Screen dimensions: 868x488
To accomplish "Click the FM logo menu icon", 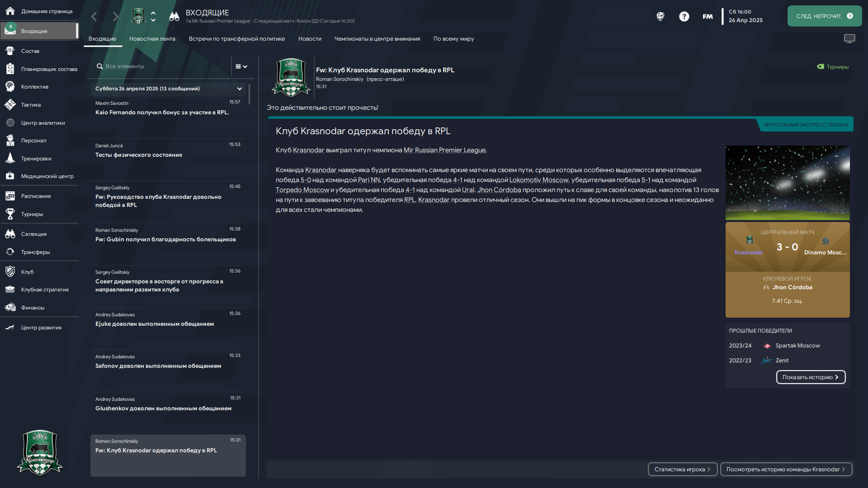I will point(708,17).
